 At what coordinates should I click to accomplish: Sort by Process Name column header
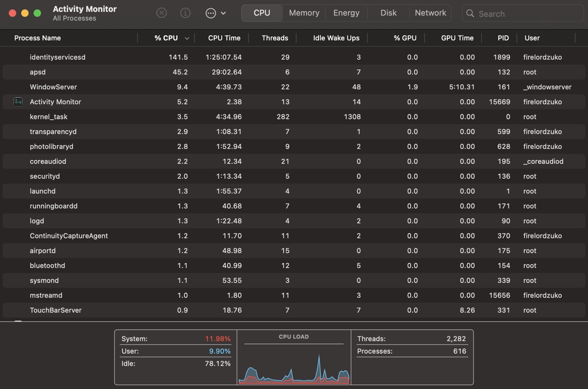(38, 38)
